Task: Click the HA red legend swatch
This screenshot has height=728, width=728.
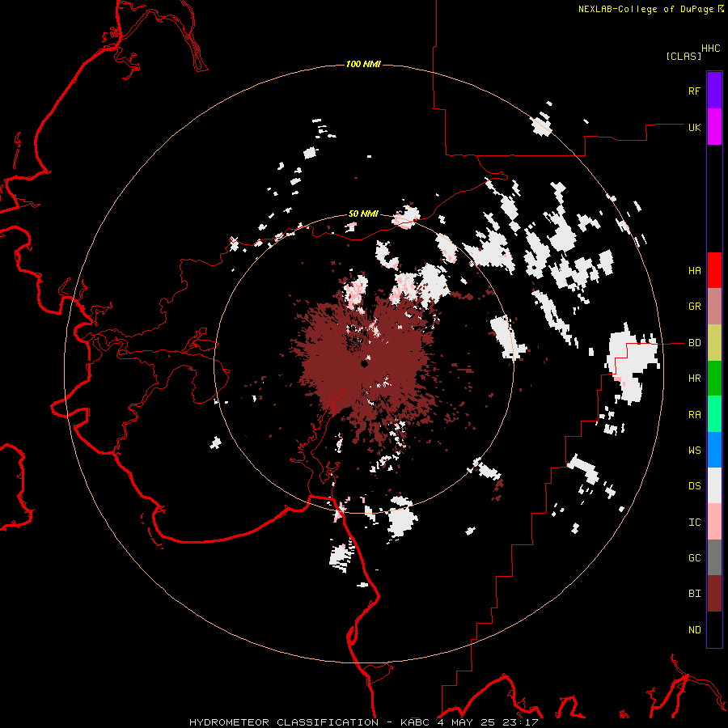Action: click(714, 270)
